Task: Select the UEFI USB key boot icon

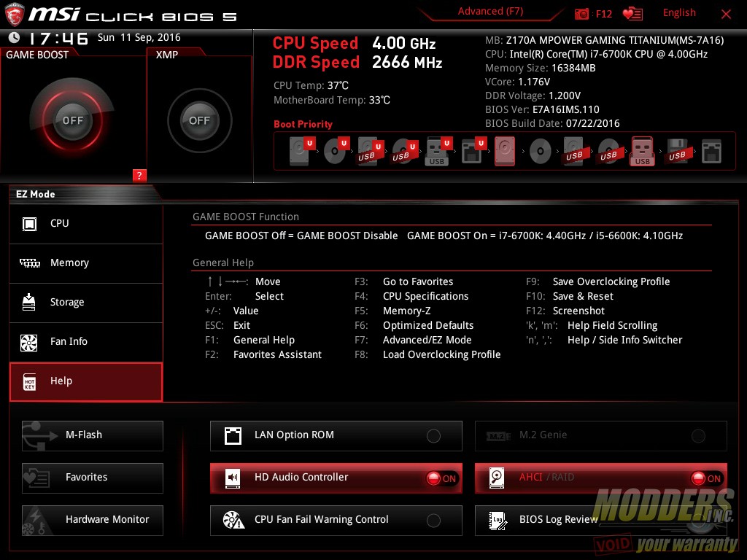Action: tap(438, 151)
